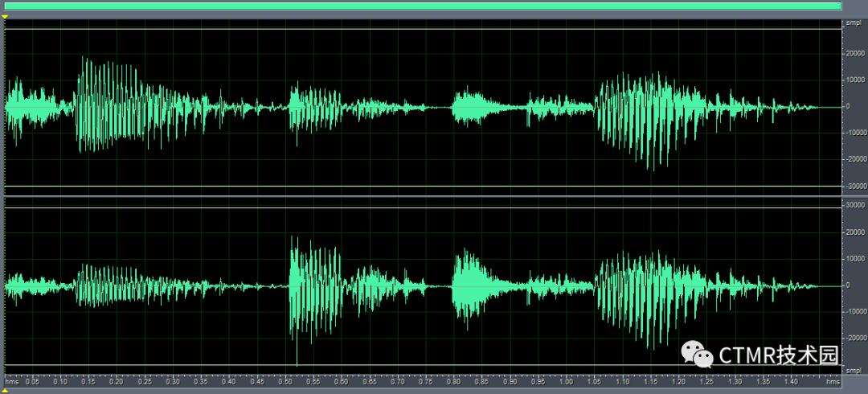Click the 0.95 mark on the time ruler
This screenshot has height=394, width=868.
538,383
